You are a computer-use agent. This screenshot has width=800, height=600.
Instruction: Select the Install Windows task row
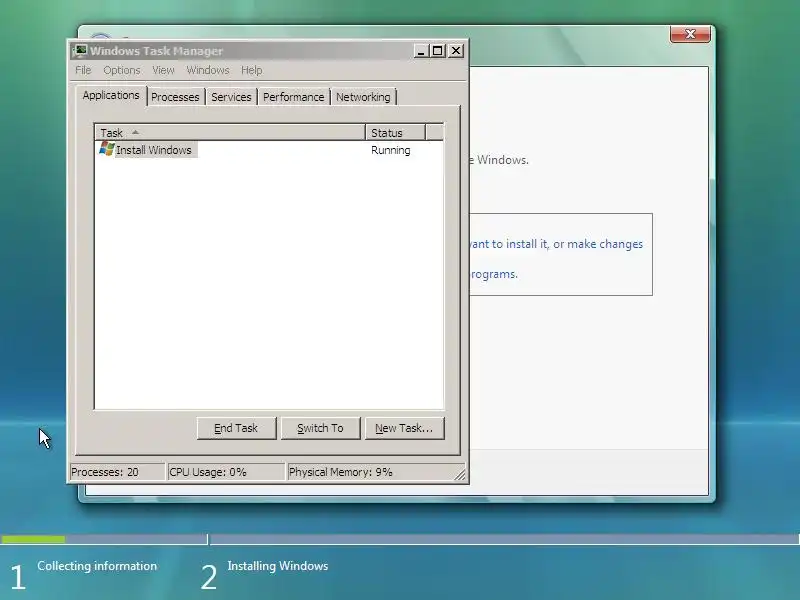click(x=269, y=150)
